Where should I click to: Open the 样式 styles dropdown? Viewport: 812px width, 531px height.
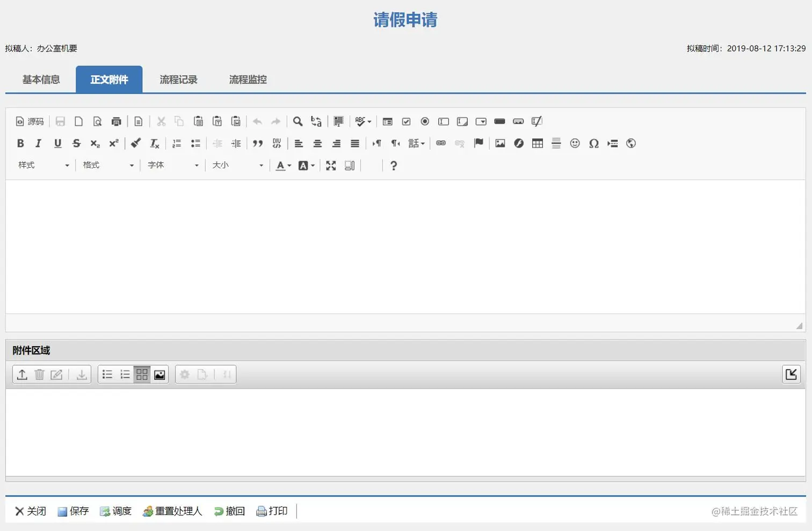[44, 166]
